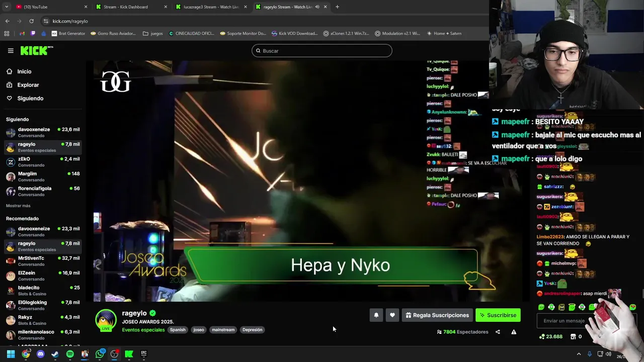The image size is (644, 362).
Task: Expand followed channels with Mostrar más
Action: [x=18, y=206]
